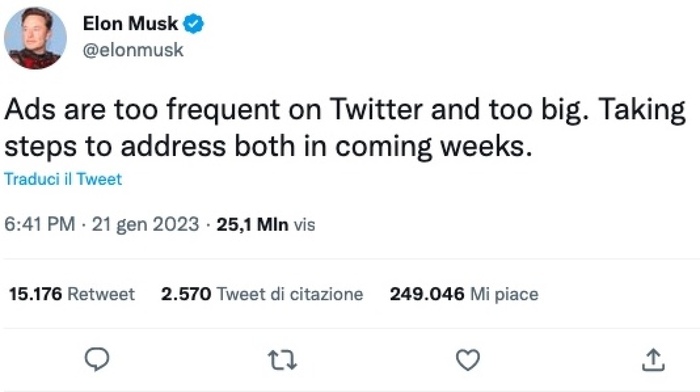This screenshot has height=392, width=700.
Task: Click the 'Mi piace' label text
Action: pyautogui.click(x=504, y=295)
